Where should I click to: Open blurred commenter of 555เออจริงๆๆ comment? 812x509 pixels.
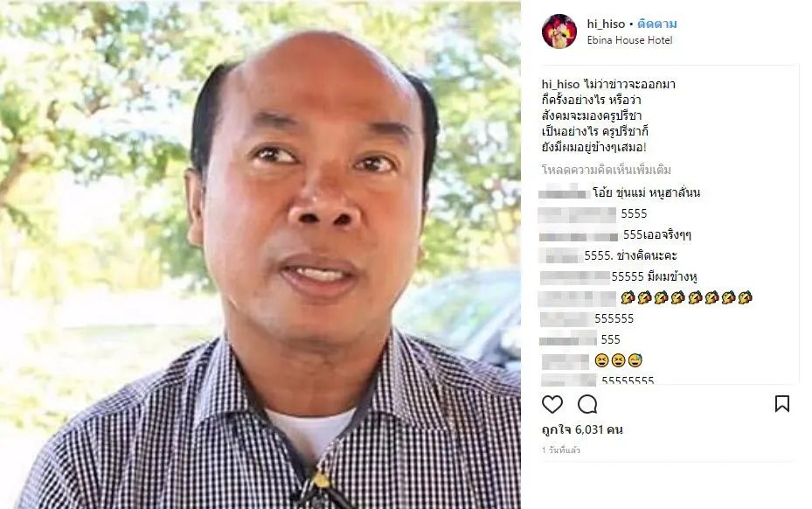click(x=579, y=236)
